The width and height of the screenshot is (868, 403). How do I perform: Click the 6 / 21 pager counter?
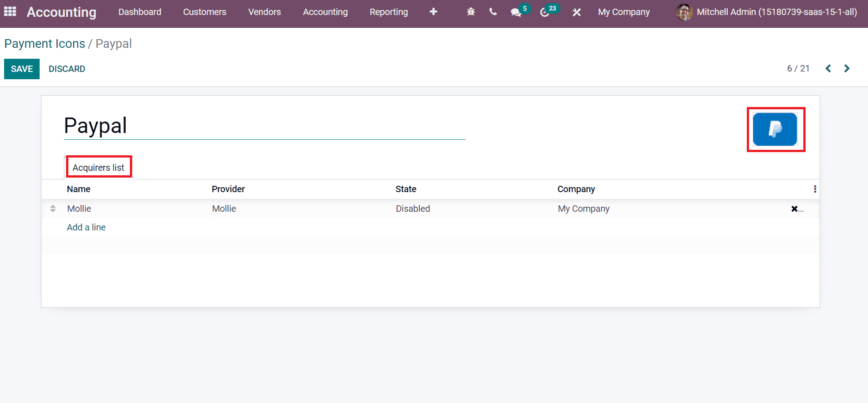[798, 68]
